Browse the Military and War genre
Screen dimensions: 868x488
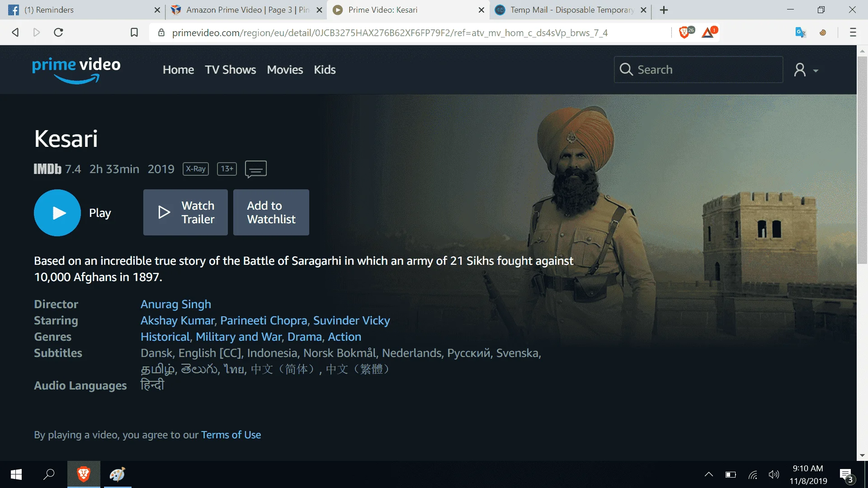tap(239, 337)
